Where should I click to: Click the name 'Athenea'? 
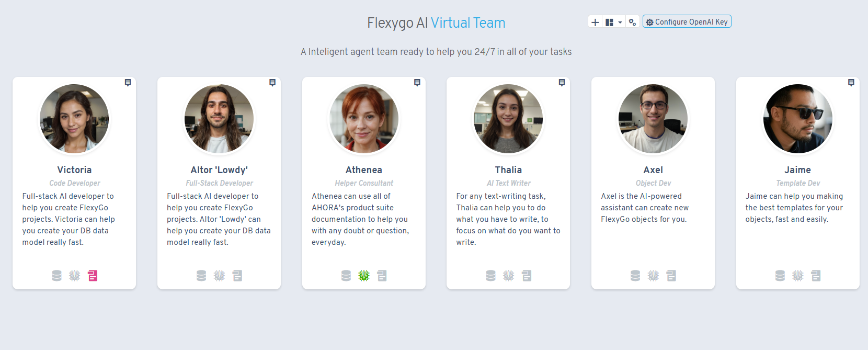tap(364, 170)
